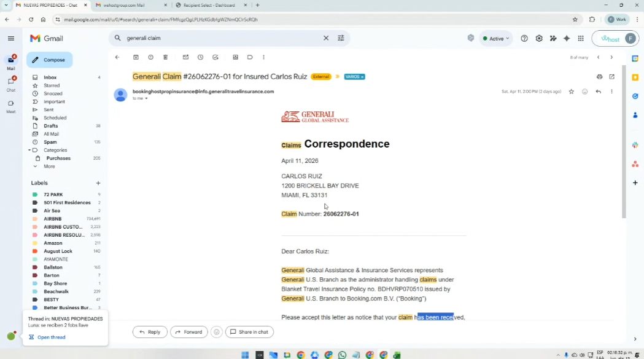Viewport: 644px width, 359px height.
Task: Add emoji reaction to message header
Action: [x=585, y=92]
